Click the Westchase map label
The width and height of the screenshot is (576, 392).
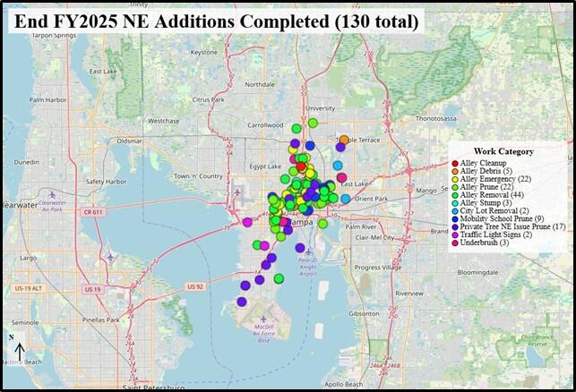[x=163, y=121]
